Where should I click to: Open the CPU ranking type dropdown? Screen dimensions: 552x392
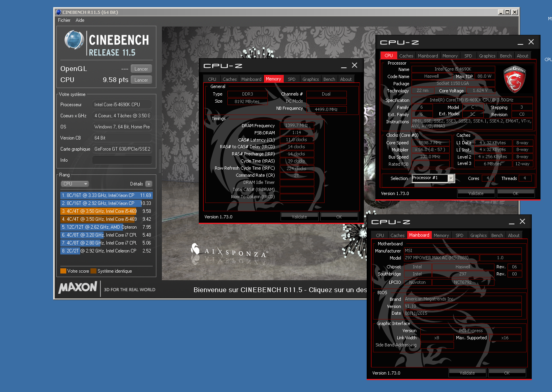click(75, 184)
